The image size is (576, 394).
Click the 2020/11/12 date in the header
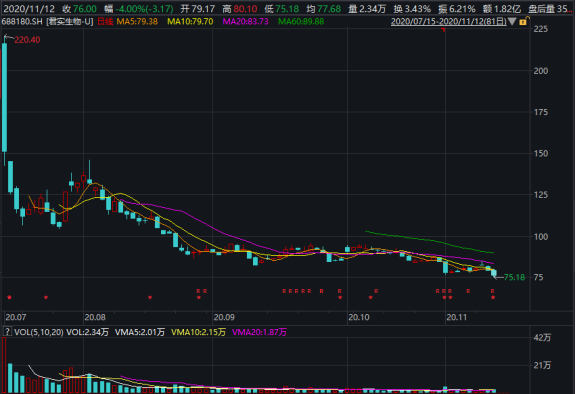coord(29,9)
